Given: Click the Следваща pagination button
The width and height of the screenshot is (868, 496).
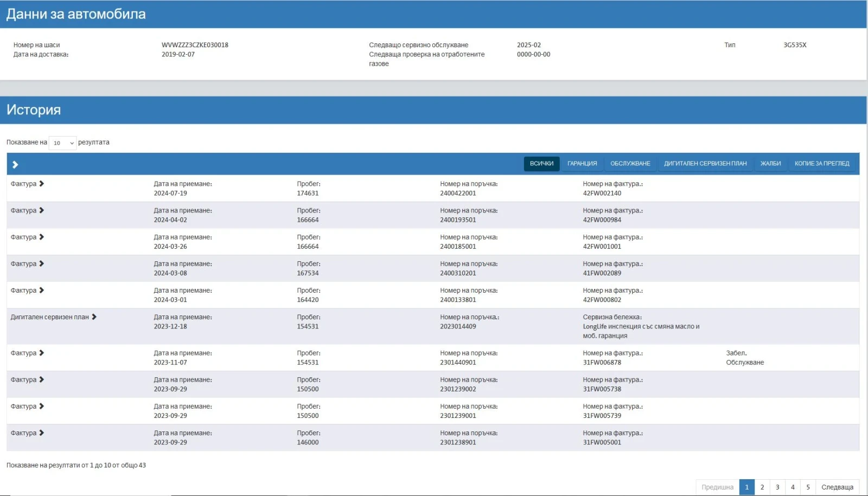Looking at the screenshot, I should (x=837, y=487).
